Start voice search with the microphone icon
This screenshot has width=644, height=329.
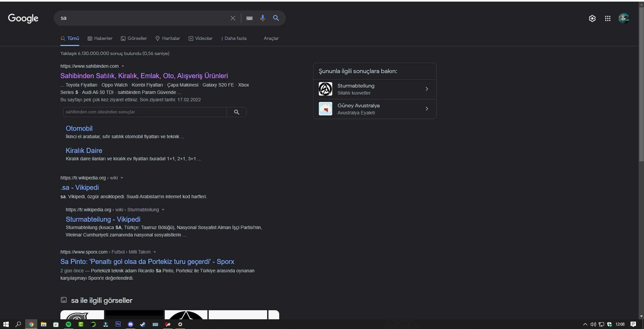[262, 18]
